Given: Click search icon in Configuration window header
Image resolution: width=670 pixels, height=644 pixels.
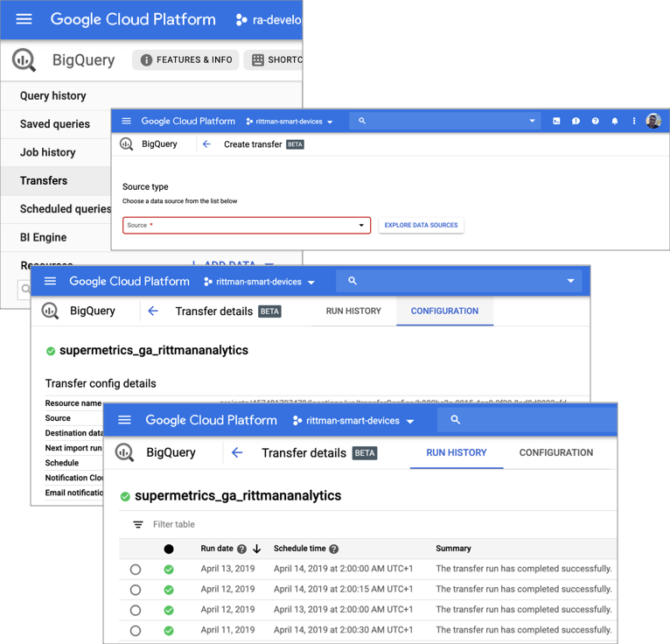Looking at the screenshot, I should (352, 281).
